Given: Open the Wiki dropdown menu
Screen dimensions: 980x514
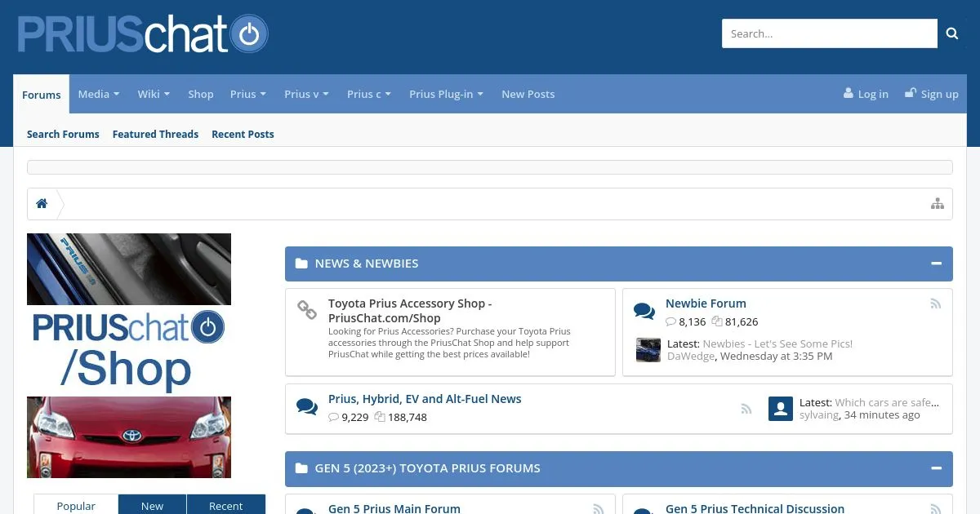Looking at the screenshot, I should (x=154, y=94).
